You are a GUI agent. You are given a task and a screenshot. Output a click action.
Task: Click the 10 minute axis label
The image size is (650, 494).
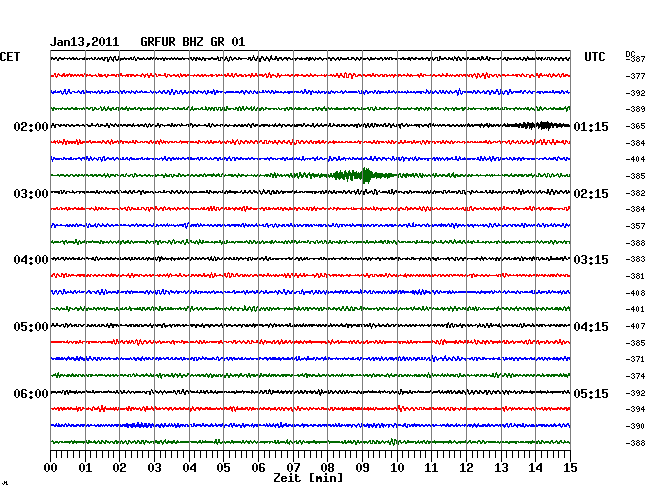pos(397,468)
